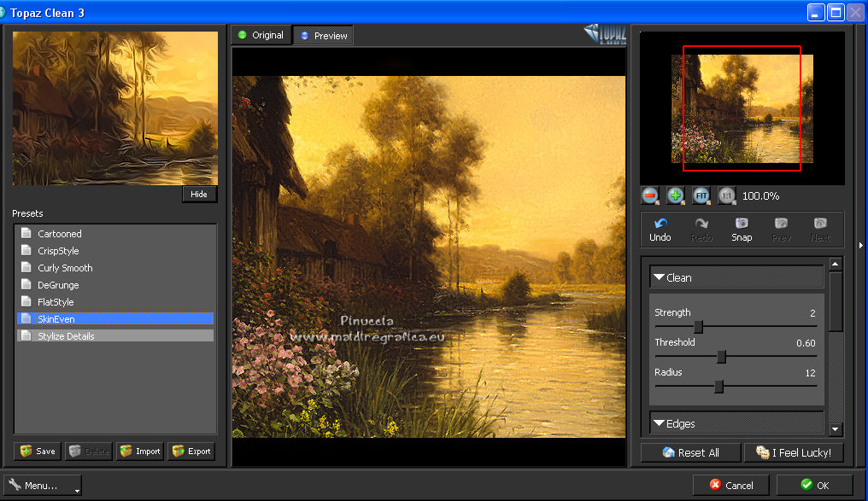Click the SkinEven preset file icon
The image size is (868, 501).
pyautogui.click(x=26, y=318)
